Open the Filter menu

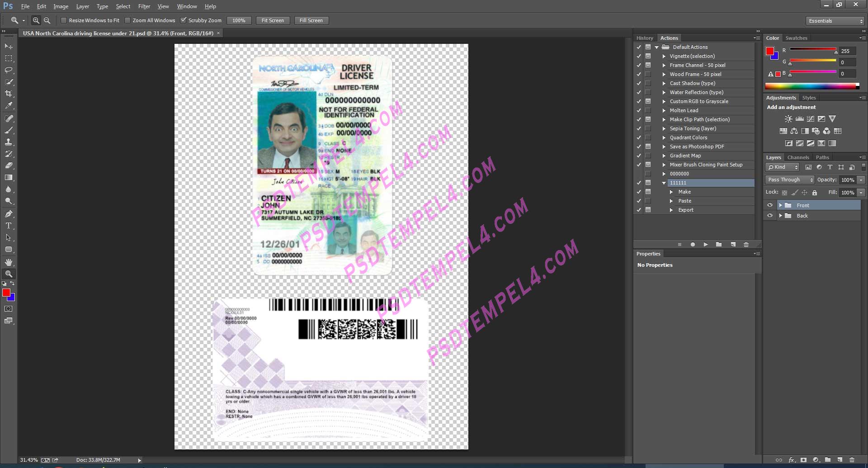pyautogui.click(x=144, y=6)
